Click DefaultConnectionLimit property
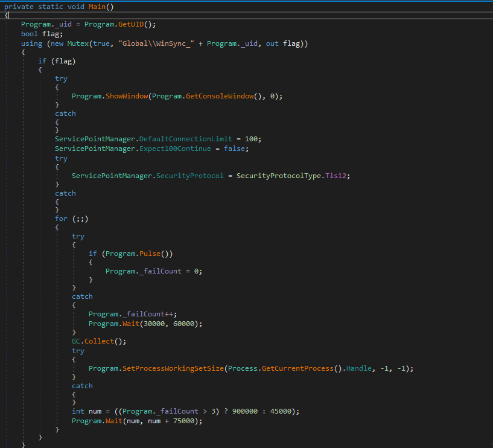Image resolution: width=493 pixels, height=448 pixels. click(185, 139)
